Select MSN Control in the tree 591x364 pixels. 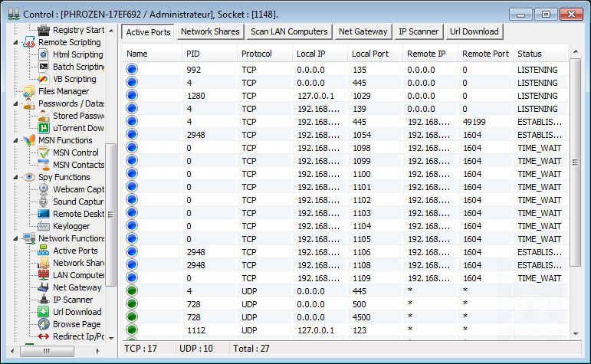pyautogui.click(x=75, y=152)
